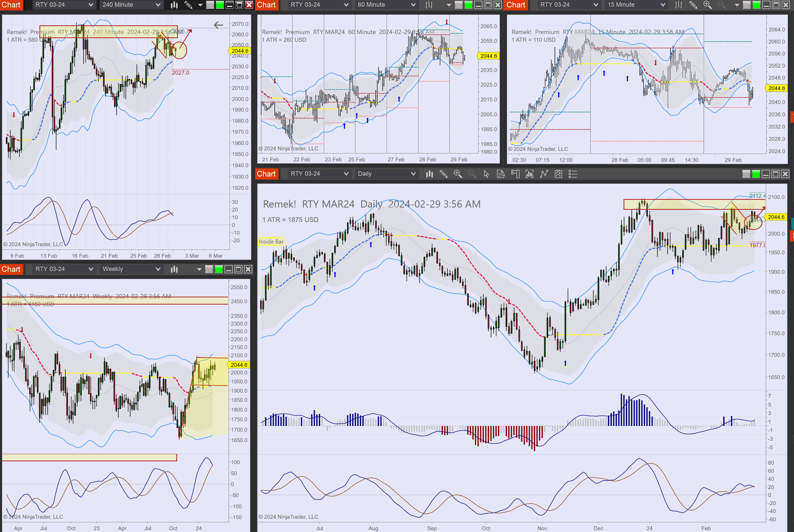
Task: Click the Chart tab of Weekly window
Action: [x=11, y=269]
